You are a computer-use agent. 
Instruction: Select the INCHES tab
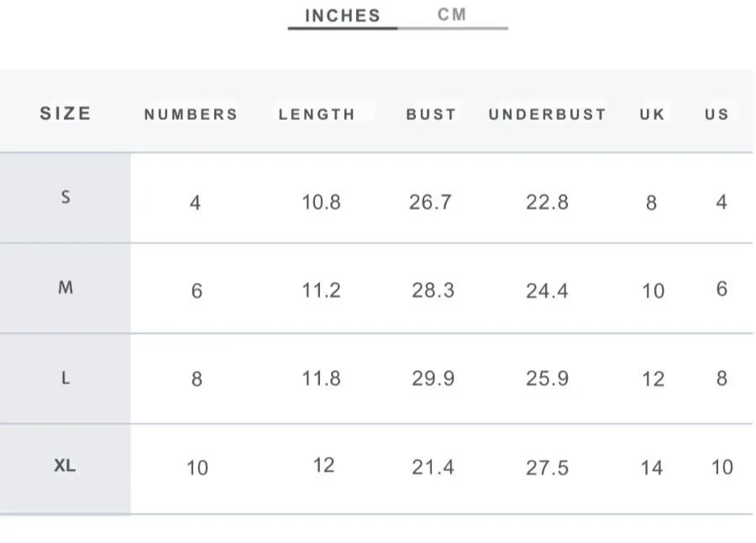343,15
